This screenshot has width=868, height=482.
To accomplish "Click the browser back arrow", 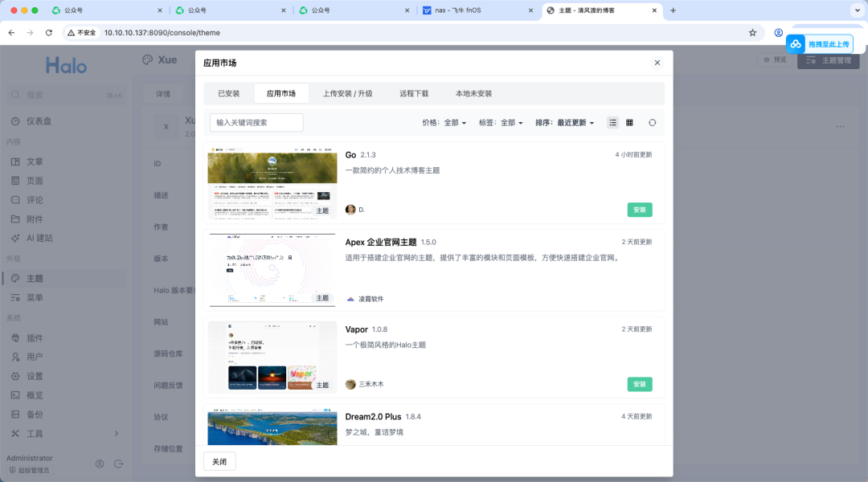I will click(x=11, y=33).
